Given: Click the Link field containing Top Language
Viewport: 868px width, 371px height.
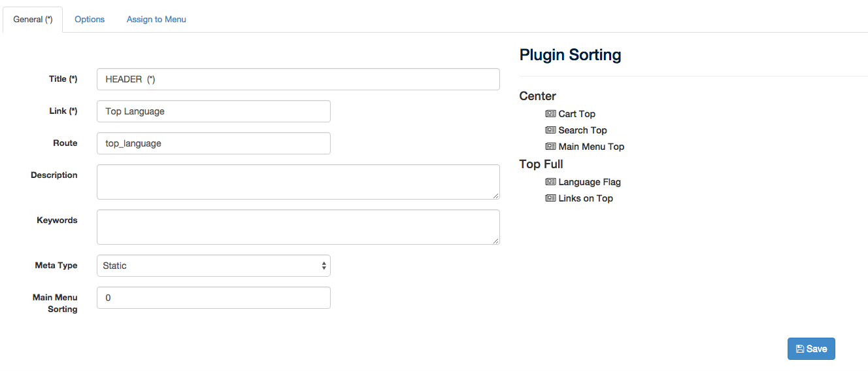Looking at the screenshot, I should pos(214,111).
